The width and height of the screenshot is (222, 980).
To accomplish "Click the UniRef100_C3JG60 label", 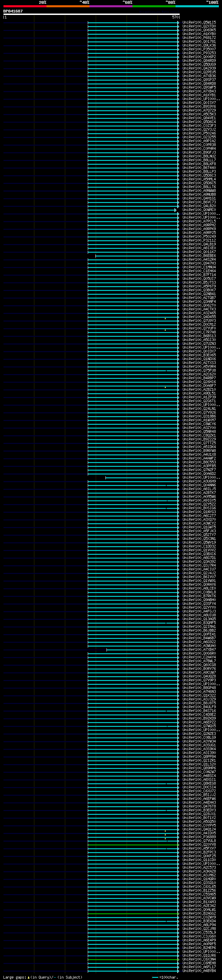I will 199,937.
